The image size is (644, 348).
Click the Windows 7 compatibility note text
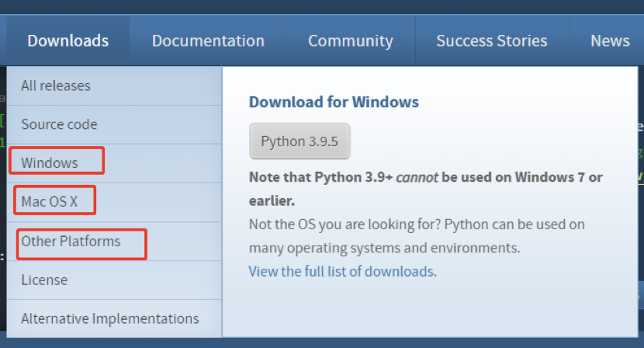pos(425,189)
